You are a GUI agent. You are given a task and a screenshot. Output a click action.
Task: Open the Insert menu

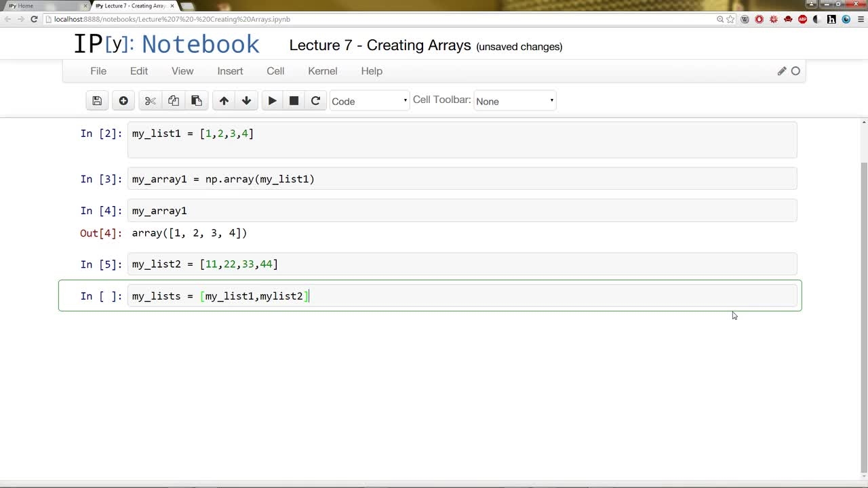point(230,71)
